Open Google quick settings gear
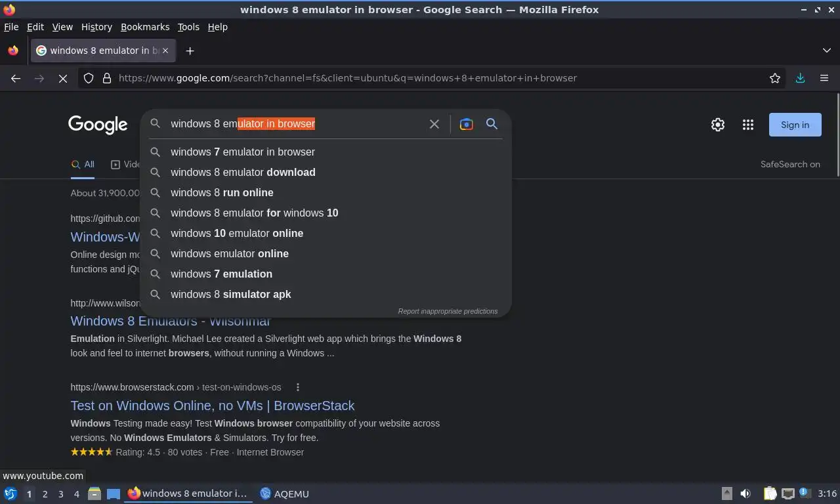The height and width of the screenshot is (504, 840). 718,125
